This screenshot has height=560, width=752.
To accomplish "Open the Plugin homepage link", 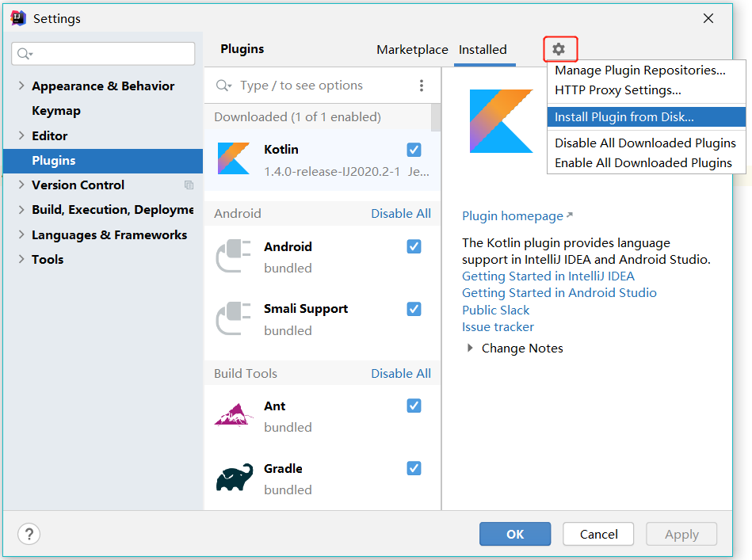I will coord(517,216).
